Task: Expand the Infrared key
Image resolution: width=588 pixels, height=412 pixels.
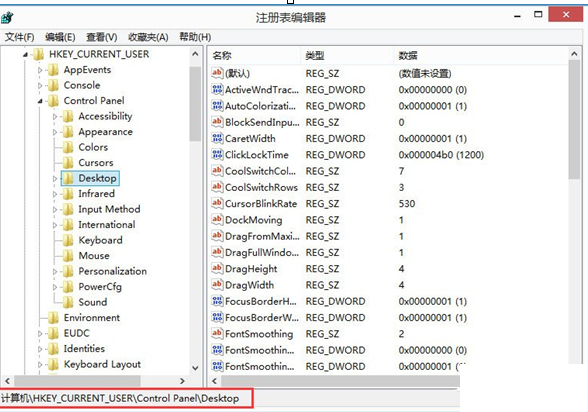Action: (x=55, y=194)
